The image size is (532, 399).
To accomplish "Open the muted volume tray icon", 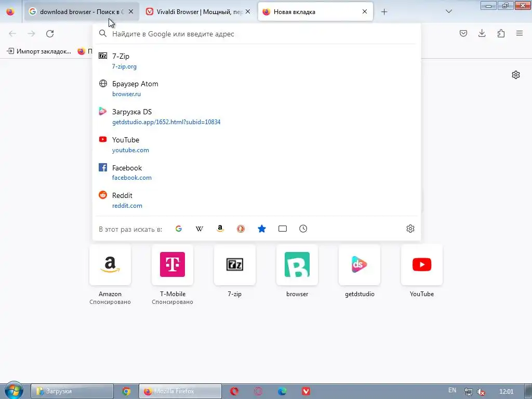I will [x=481, y=392].
